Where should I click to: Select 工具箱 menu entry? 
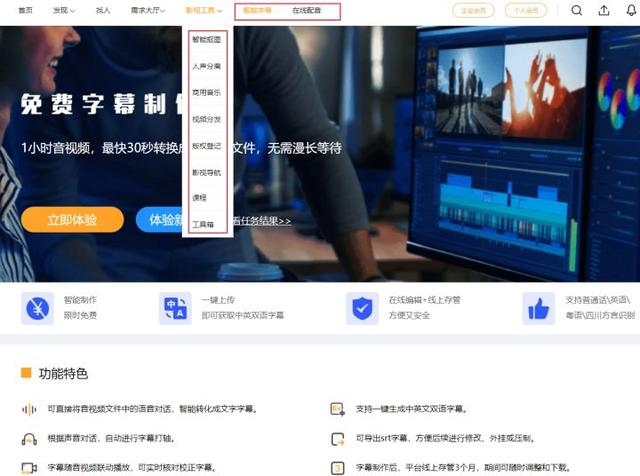203,225
